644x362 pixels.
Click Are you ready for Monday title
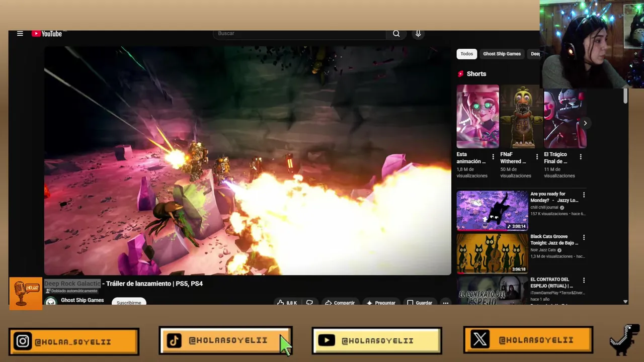tap(554, 197)
